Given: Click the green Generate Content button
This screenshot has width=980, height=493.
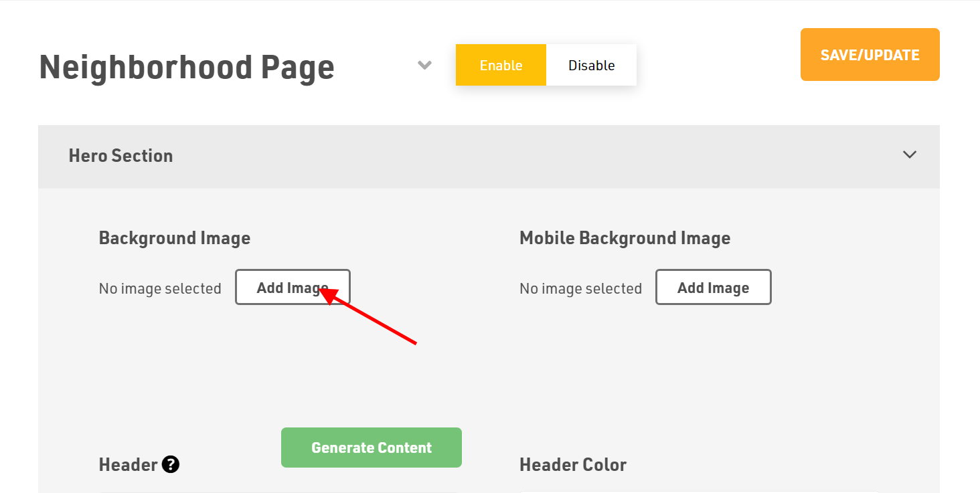Looking at the screenshot, I should click(371, 448).
